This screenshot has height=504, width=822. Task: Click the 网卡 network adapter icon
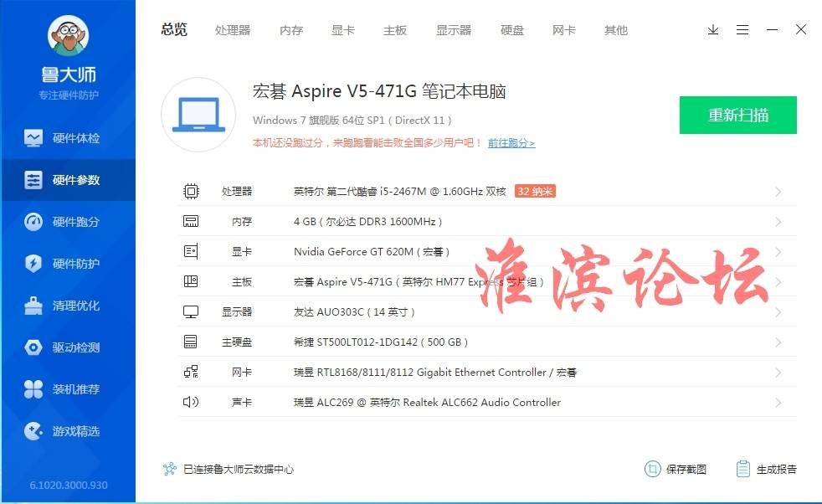tap(191, 373)
